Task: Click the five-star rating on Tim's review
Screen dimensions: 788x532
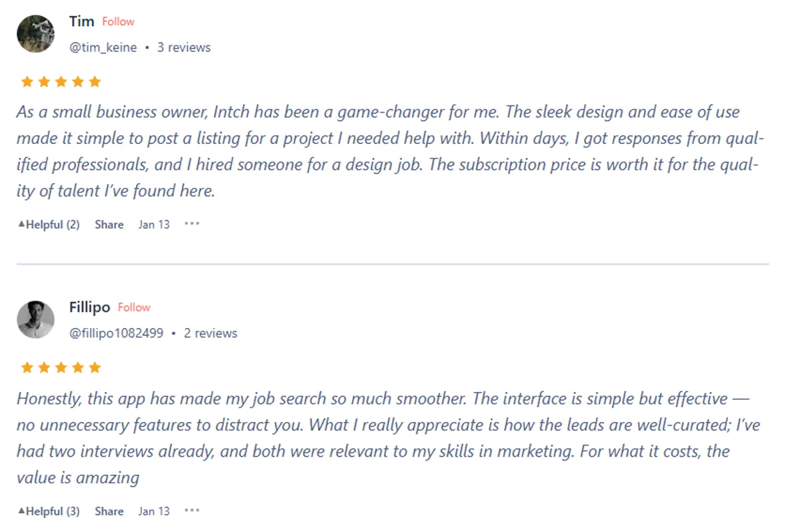Action: click(61, 82)
